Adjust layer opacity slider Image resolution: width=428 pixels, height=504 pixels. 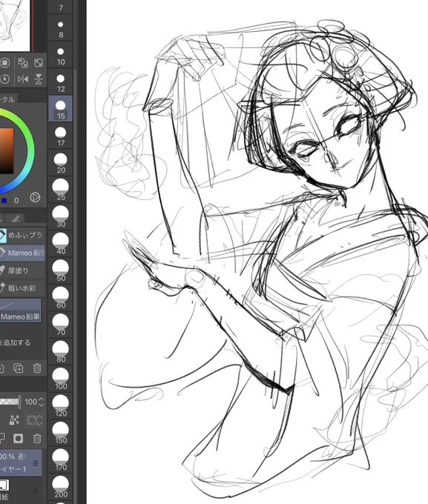pos(10,402)
